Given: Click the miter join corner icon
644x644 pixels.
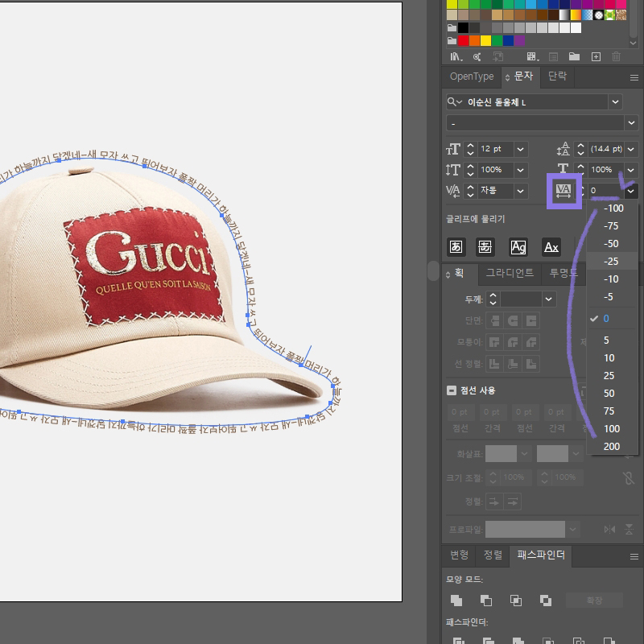Looking at the screenshot, I should pyautogui.click(x=494, y=342).
